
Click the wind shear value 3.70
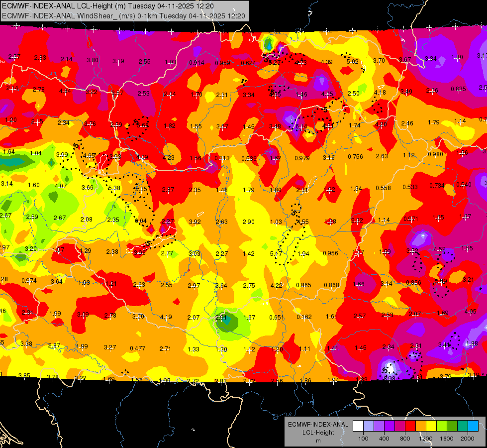379,60
